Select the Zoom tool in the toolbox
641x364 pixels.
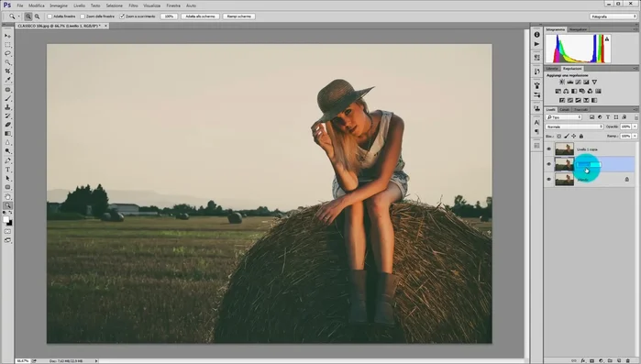coord(7,205)
